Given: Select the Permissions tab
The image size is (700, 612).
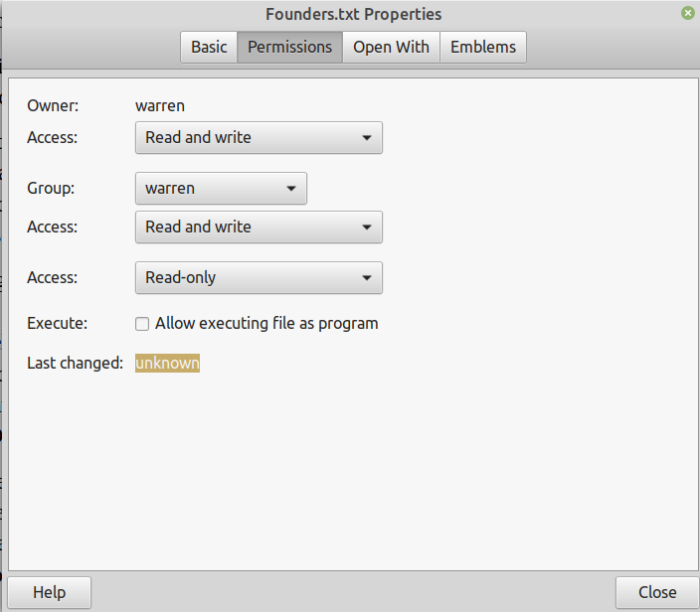Looking at the screenshot, I should click(289, 47).
